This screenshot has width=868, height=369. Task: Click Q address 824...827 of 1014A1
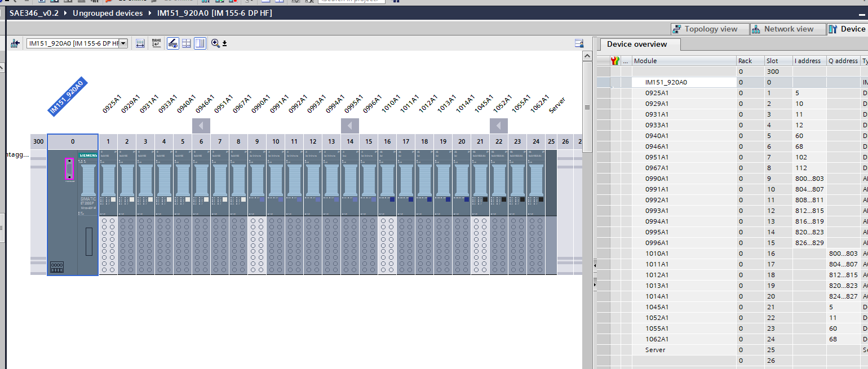click(x=843, y=296)
